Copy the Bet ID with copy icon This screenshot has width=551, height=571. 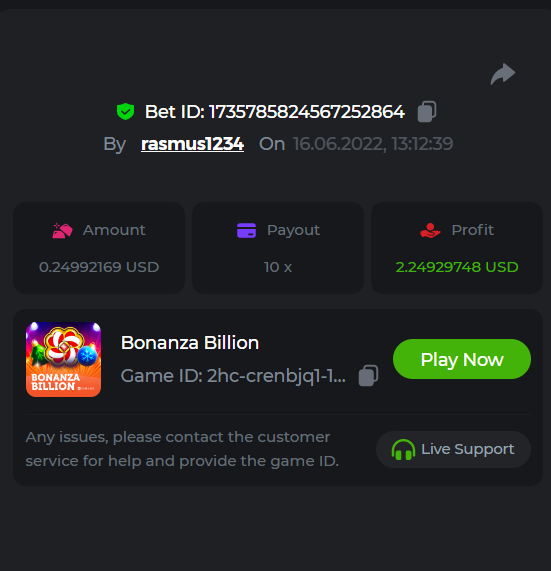pyautogui.click(x=427, y=111)
